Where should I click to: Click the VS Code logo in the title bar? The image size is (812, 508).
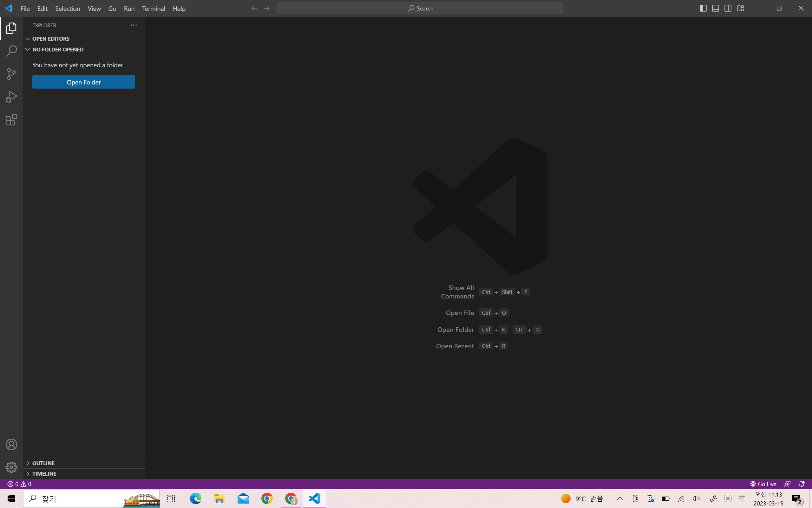[x=9, y=8]
